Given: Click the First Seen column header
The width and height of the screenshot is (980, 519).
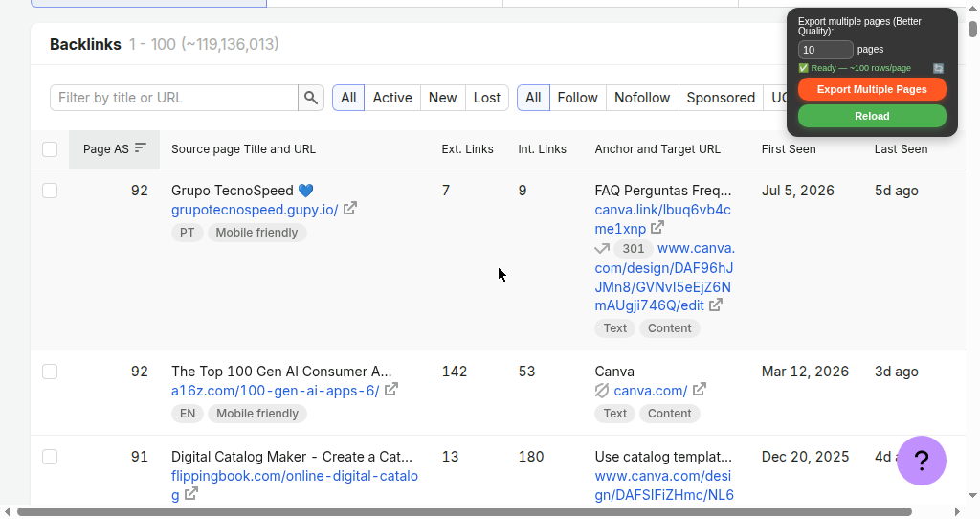Looking at the screenshot, I should tap(789, 149).
